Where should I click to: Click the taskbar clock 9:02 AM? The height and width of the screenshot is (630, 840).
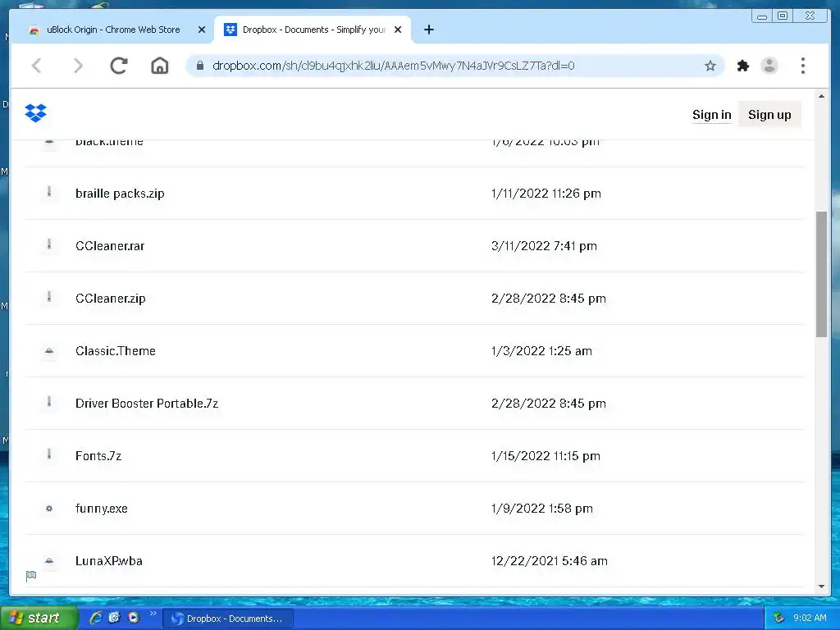(x=810, y=618)
